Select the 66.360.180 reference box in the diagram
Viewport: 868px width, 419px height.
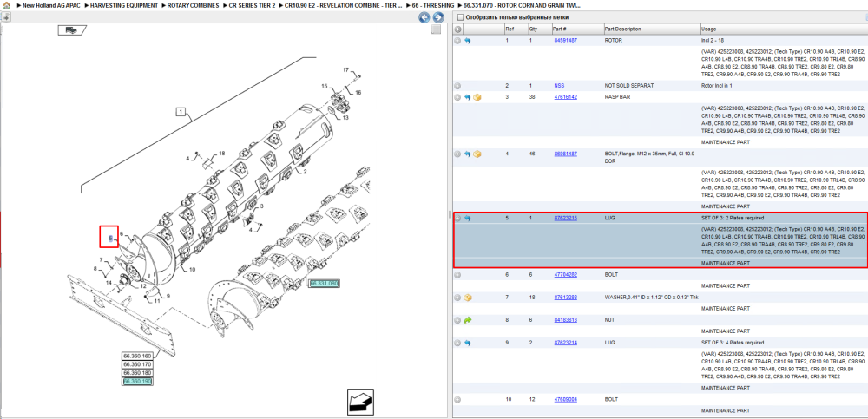click(x=137, y=373)
